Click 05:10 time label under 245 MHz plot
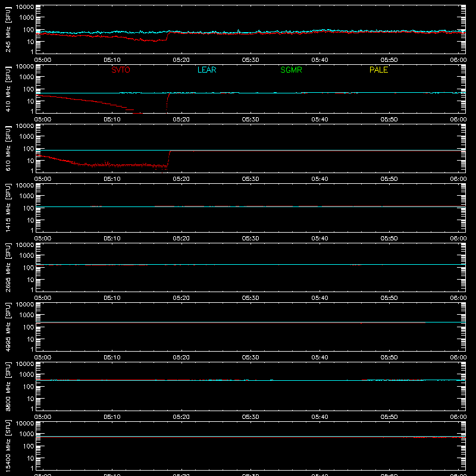This screenshot has height=476, width=476. [112, 60]
